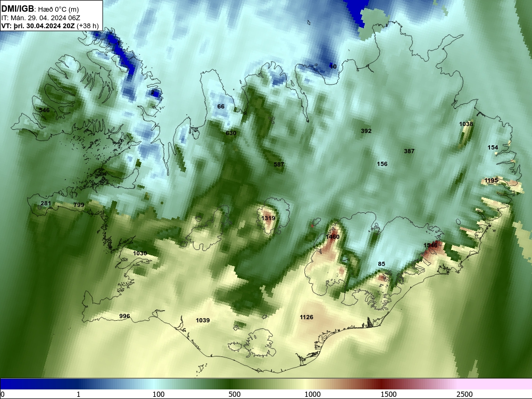
Task: Click the 1030 value in the southwest
Action: (x=140, y=253)
